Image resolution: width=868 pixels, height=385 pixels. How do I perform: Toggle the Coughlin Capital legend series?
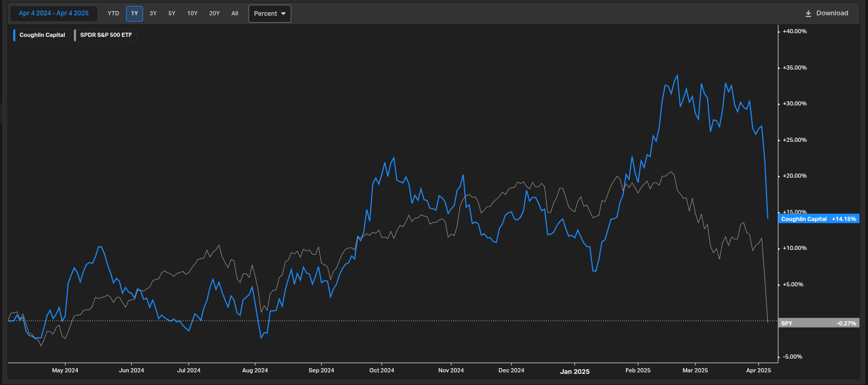click(x=42, y=35)
